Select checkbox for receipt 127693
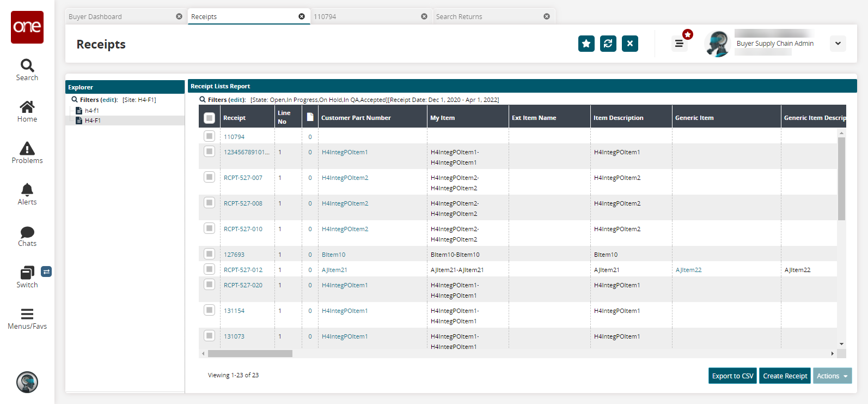This screenshot has width=868, height=404. 209,254
